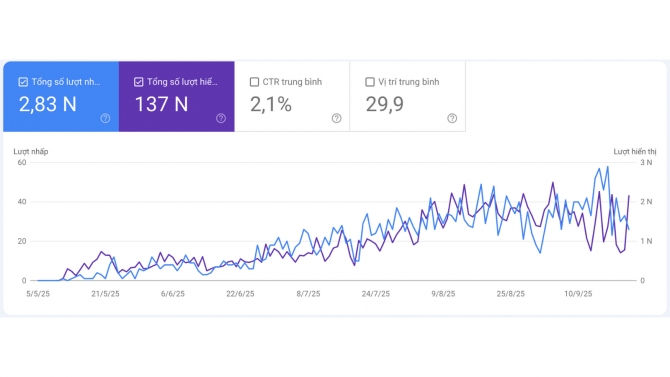Click the 24/7/25 date label

coord(376,294)
